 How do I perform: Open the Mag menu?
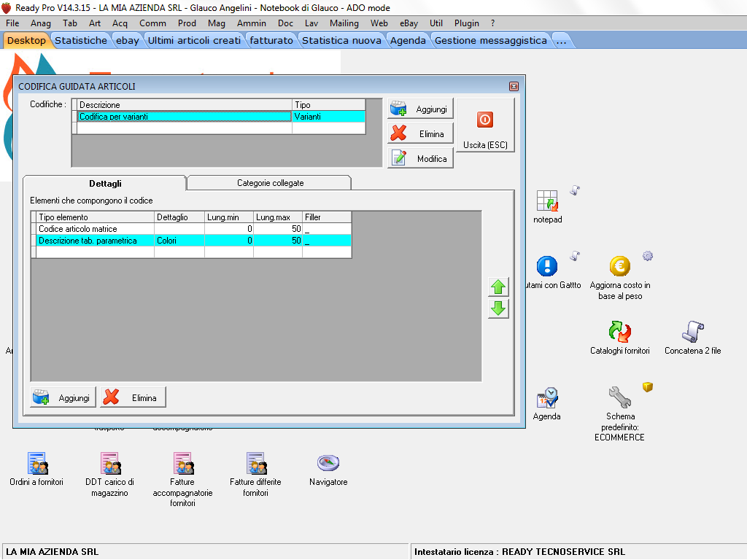tap(216, 23)
